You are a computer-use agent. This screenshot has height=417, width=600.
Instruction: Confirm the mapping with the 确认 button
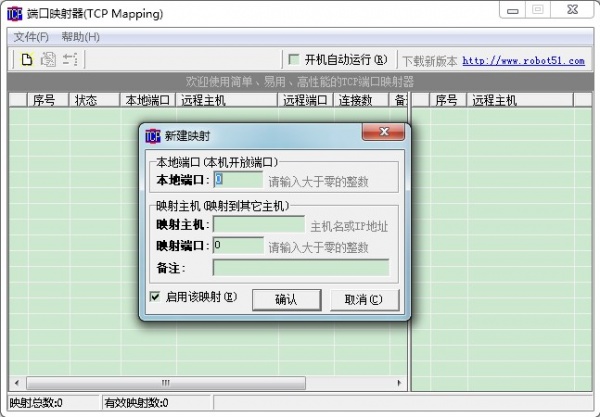(286, 300)
